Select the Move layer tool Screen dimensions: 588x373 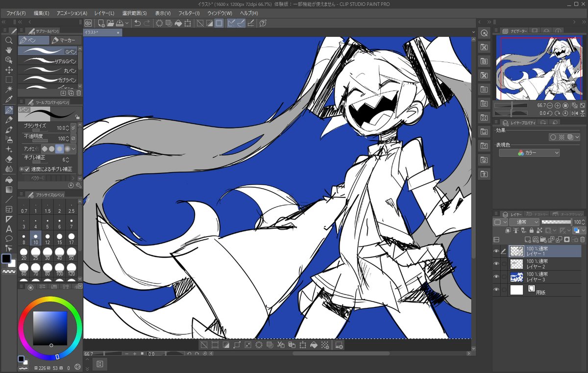tap(9, 70)
